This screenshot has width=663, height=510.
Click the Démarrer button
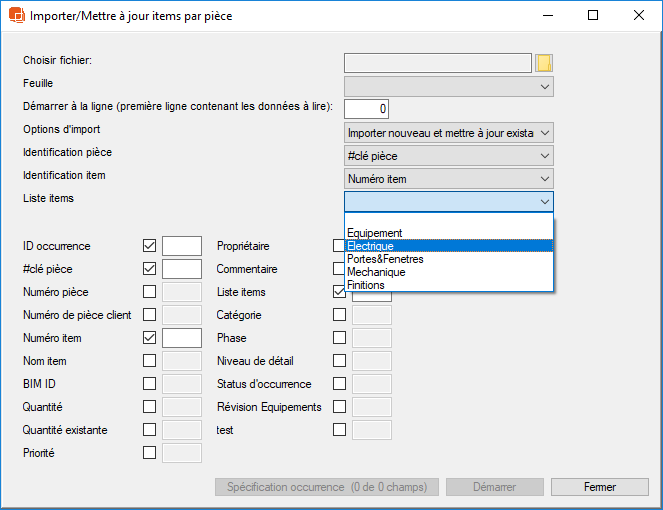pos(495,487)
